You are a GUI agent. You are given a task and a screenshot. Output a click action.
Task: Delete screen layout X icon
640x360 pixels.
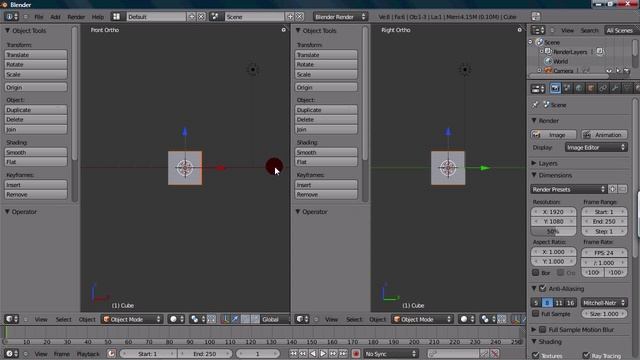pyautogui.click(x=201, y=17)
